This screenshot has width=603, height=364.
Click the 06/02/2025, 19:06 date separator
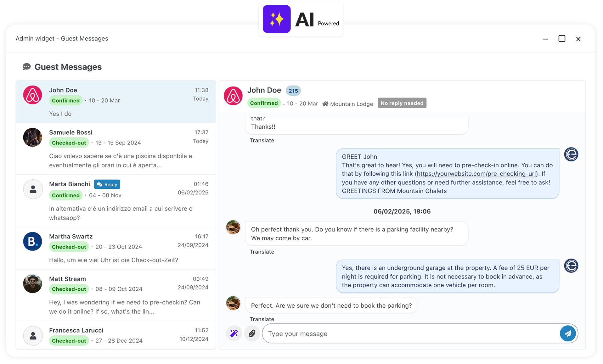(x=402, y=211)
